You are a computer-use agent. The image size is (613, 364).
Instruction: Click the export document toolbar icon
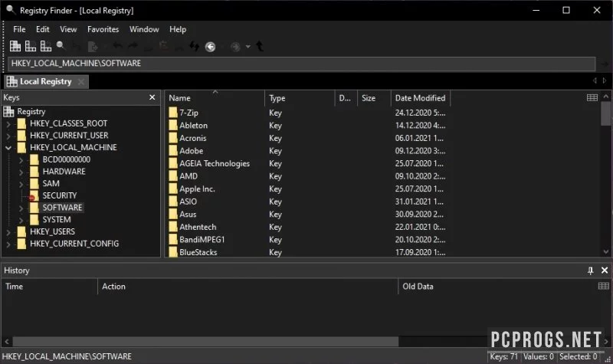click(x=93, y=47)
